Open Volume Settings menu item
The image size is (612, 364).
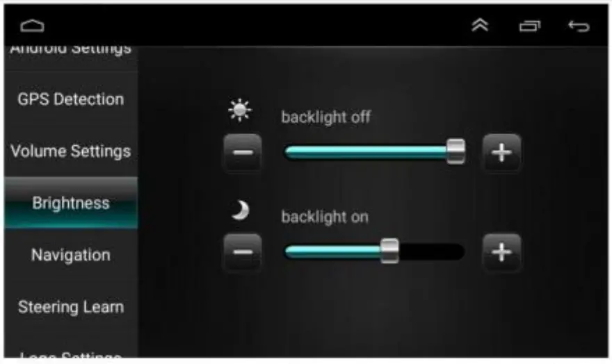pos(71,151)
